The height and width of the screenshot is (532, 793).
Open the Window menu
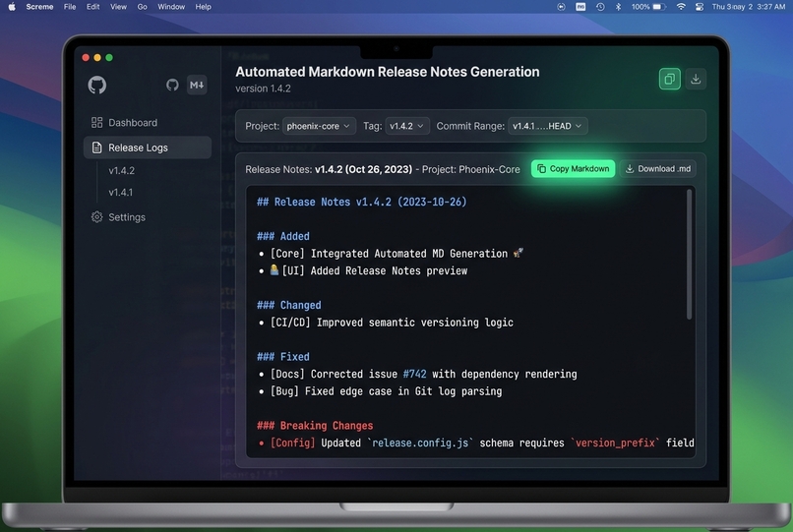[171, 7]
